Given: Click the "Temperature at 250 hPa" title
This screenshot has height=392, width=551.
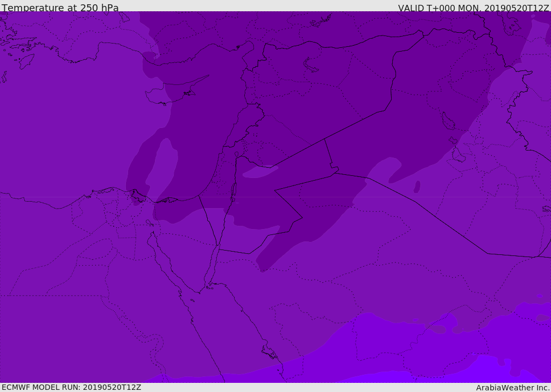Looking at the screenshot, I should [60, 8].
